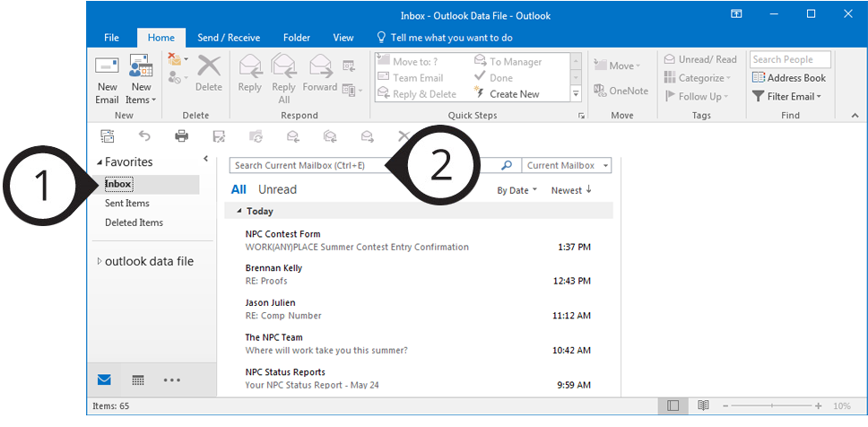Open the Send / Receive tab
This screenshot has height=427, width=868.
[229, 38]
